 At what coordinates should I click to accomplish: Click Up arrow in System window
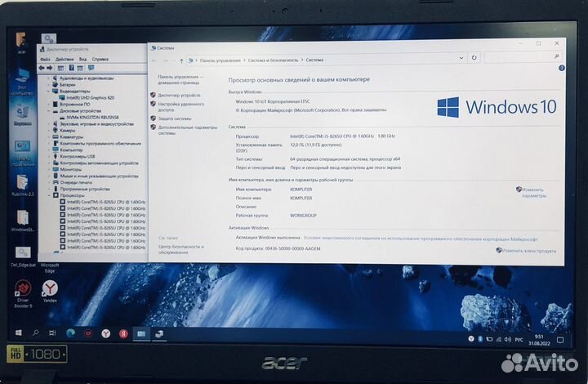(181, 60)
